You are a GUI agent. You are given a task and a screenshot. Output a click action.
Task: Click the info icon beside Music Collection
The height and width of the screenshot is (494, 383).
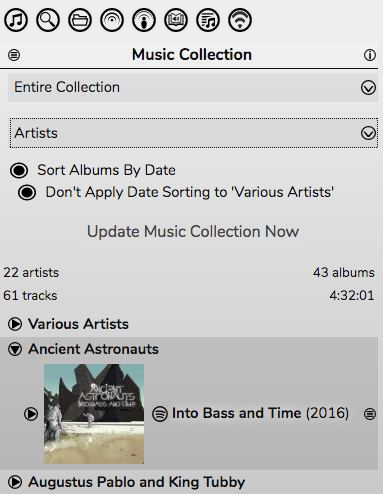point(370,55)
